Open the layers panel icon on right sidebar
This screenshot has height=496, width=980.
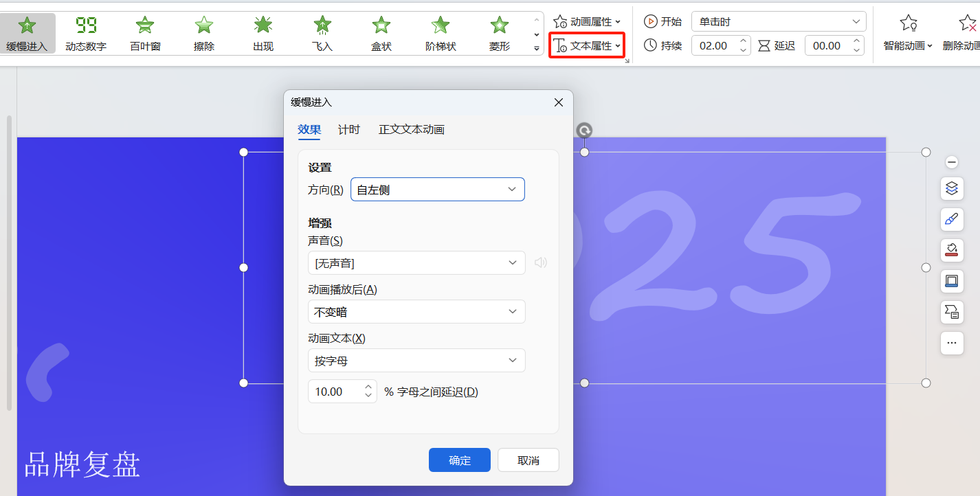[x=951, y=188]
